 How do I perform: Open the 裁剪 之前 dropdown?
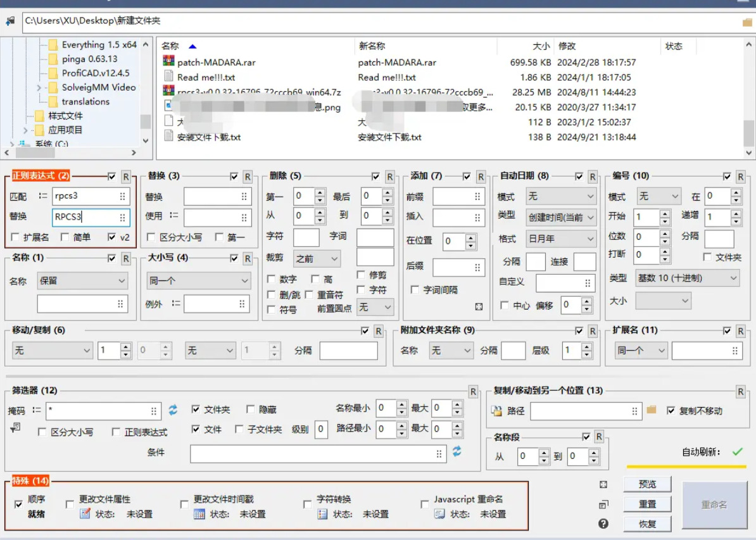pyautogui.click(x=317, y=259)
